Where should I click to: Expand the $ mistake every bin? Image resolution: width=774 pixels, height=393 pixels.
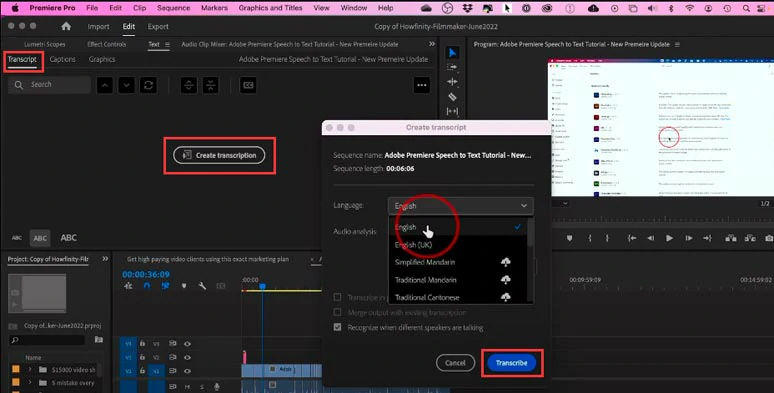point(30,383)
